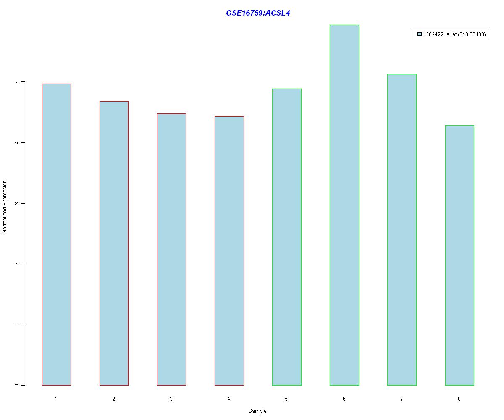Click the Sample x-axis title

[x=257, y=411]
